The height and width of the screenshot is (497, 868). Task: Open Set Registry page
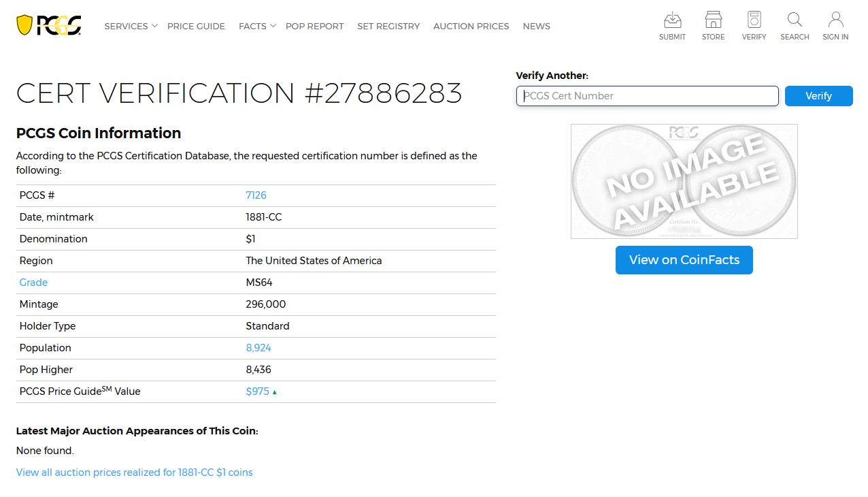[x=388, y=26]
